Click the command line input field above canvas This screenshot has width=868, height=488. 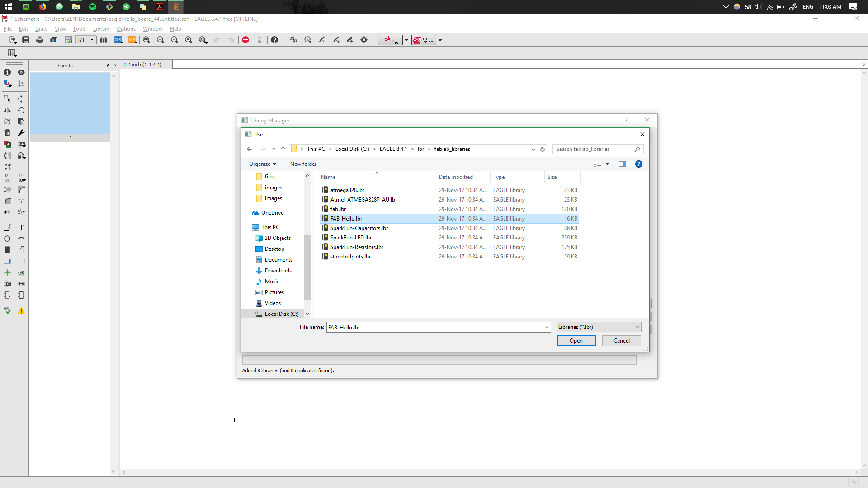(x=519, y=65)
